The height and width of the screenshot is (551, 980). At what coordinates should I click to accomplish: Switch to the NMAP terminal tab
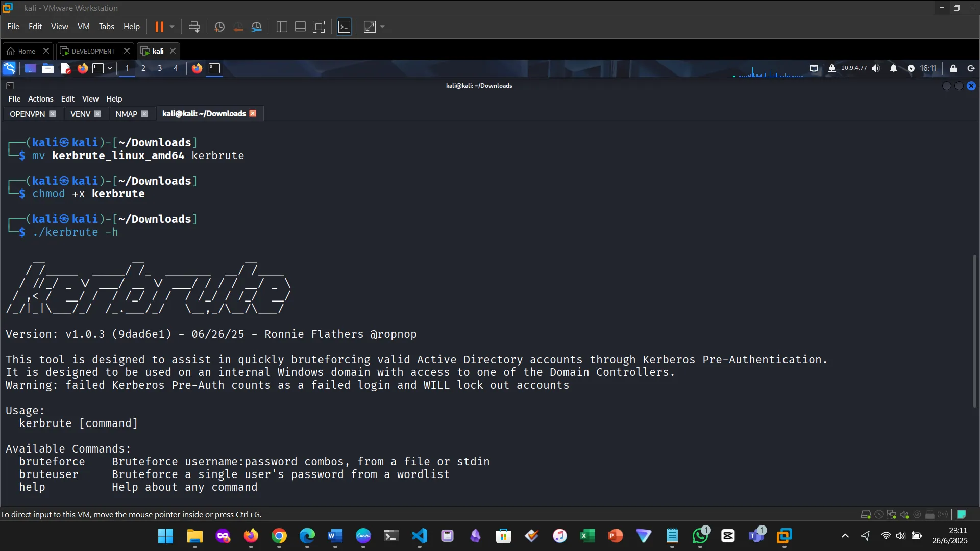(126, 114)
